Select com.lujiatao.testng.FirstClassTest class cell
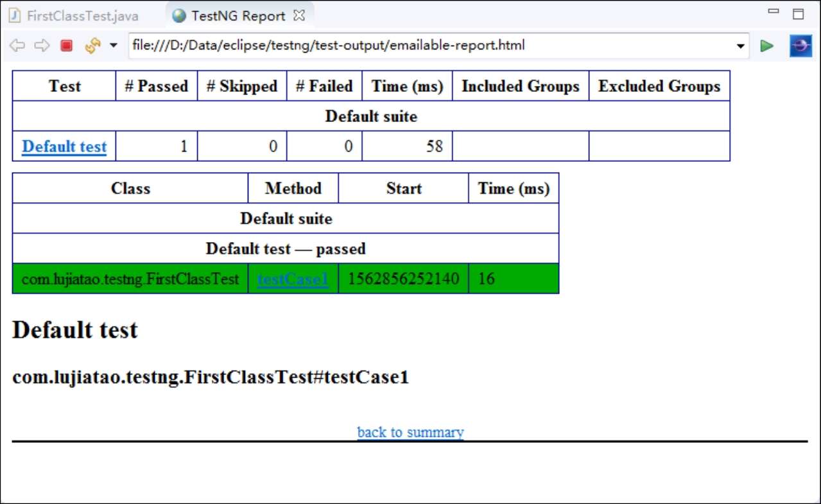Viewport: 821px width, 504px height. coord(130,279)
